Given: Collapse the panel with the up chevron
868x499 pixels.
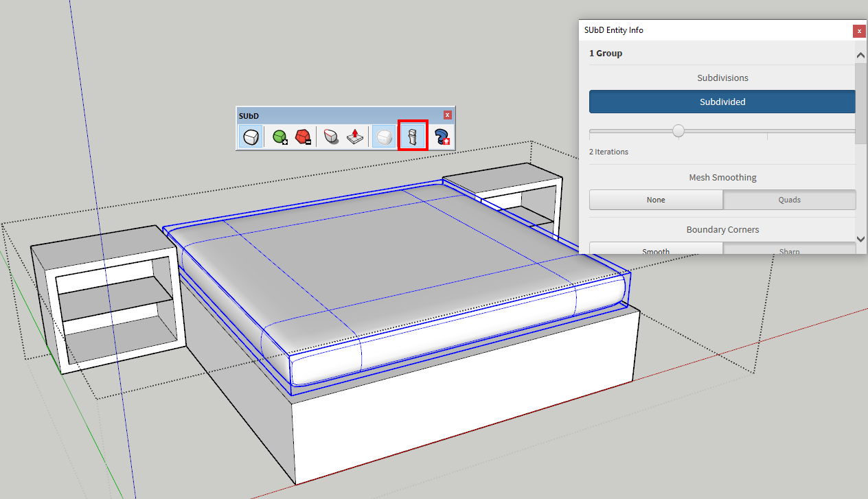Looking at the screenshot, I should coord(860,54).
